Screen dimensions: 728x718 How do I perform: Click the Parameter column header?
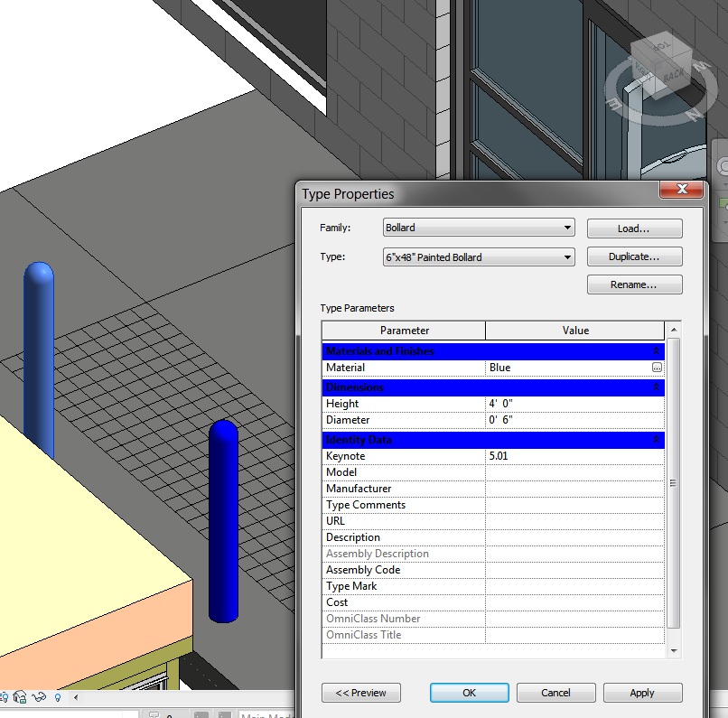pyautogui.click(x=404, y=331)
